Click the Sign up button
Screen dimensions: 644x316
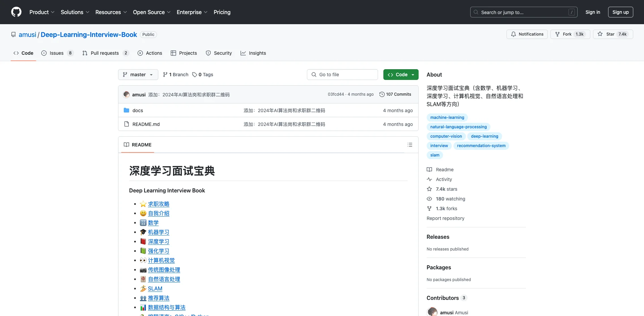pos(621,12)
